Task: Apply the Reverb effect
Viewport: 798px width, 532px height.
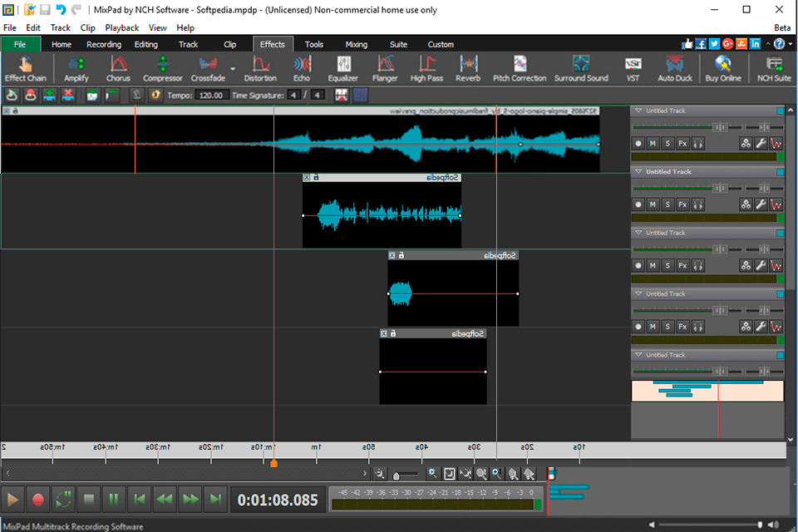Action: click(x=468, y=68)
